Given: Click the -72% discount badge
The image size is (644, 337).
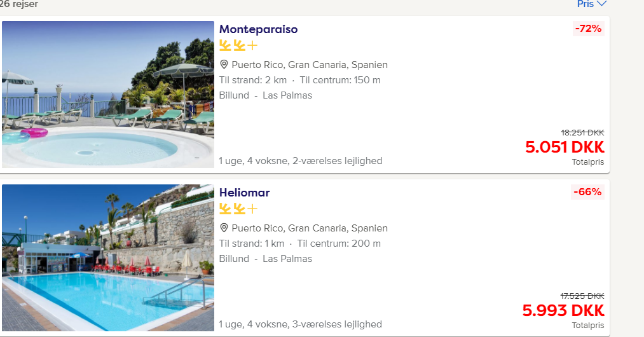Looking at the screenshot, I should pyautogui.click(x=588, y=29).
